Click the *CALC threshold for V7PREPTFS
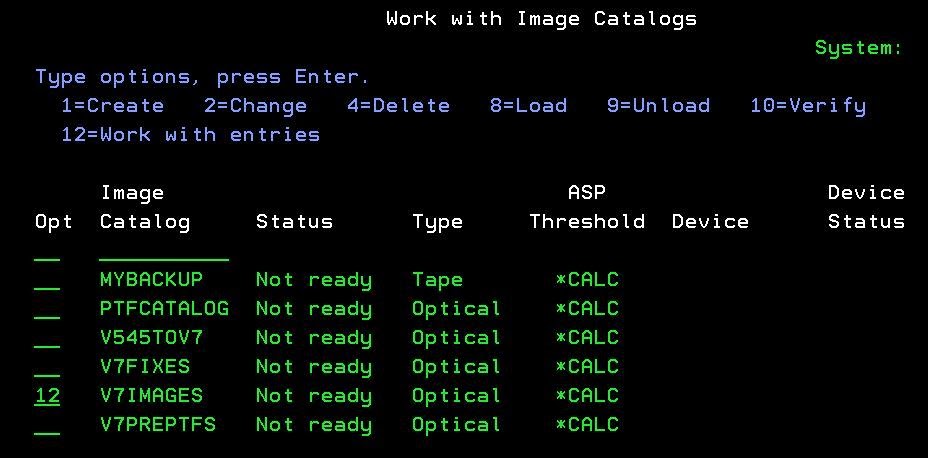Image resolution: width=928 pixels, height=458 pixels. click(587, 425)
